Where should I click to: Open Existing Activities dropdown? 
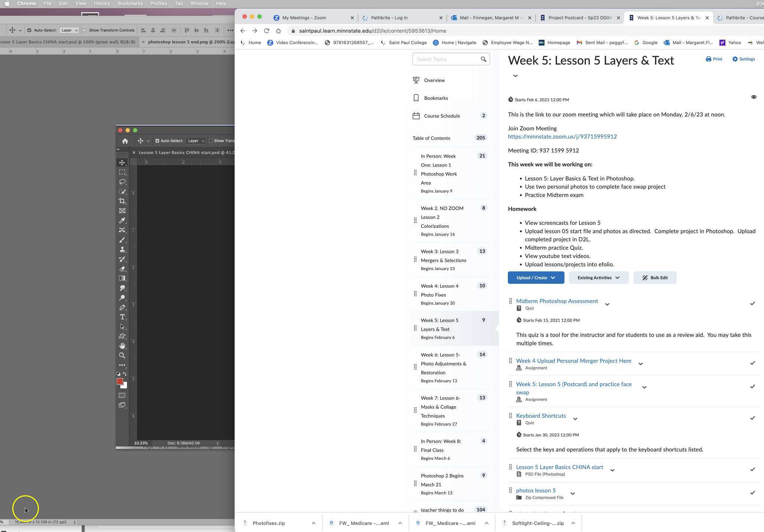coord(598,278)
